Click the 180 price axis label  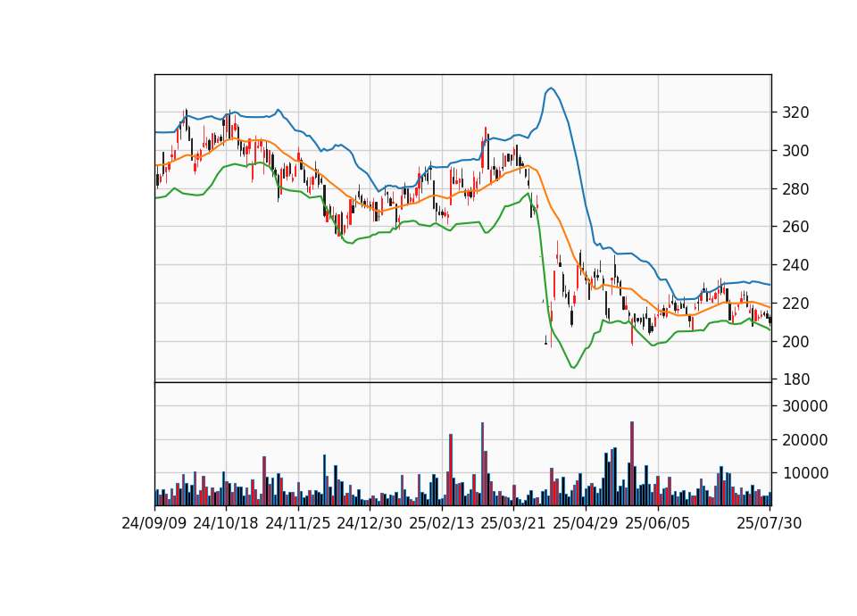(x=795, y=379)
